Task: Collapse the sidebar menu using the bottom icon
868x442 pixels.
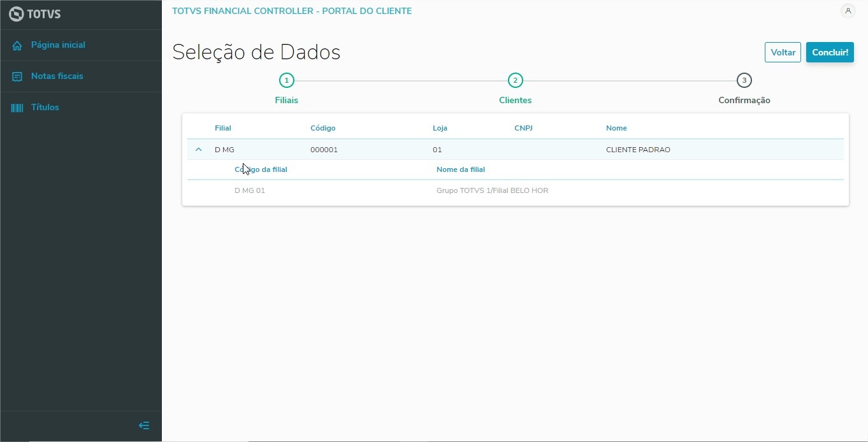Action: [144, 425]
